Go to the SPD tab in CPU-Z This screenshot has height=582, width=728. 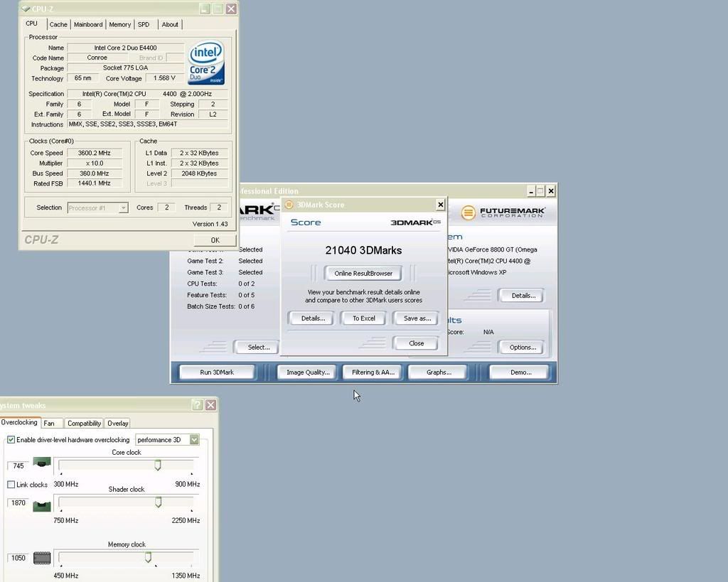[144, 25]
